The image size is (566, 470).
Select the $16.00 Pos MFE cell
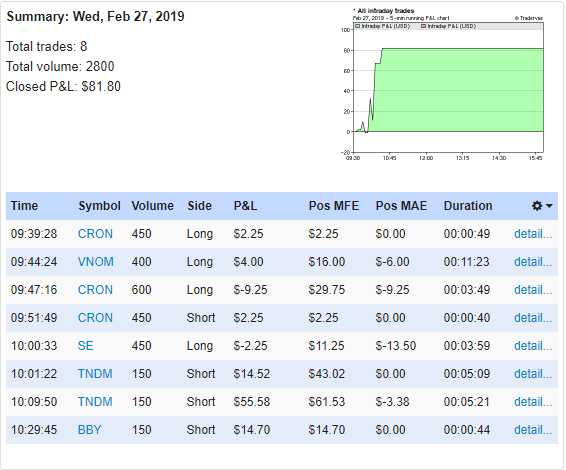coord(327,262)
